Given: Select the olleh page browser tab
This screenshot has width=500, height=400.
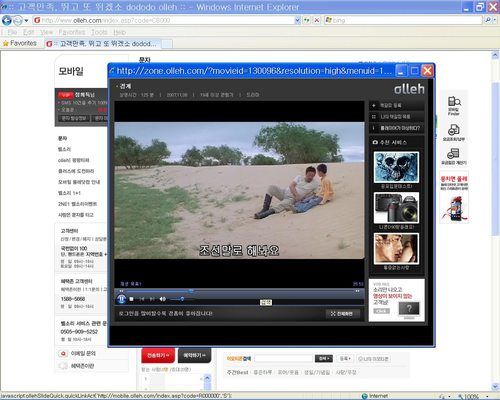Looking at the screenshot, I should pos(102,44).
